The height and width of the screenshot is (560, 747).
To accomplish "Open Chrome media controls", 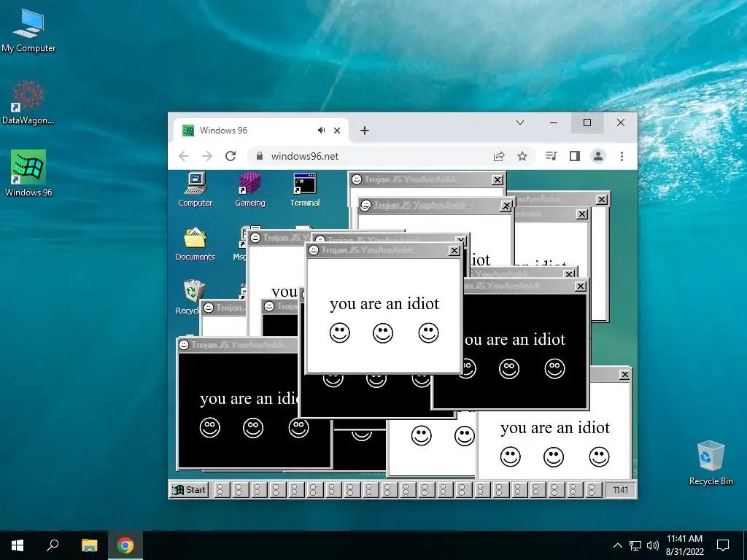I will coord(551,156).
